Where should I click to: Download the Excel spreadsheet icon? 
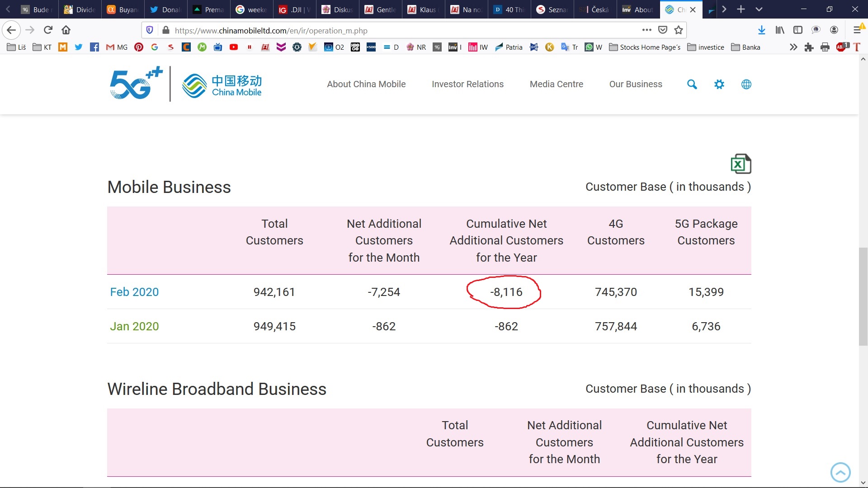pos(741,164)
